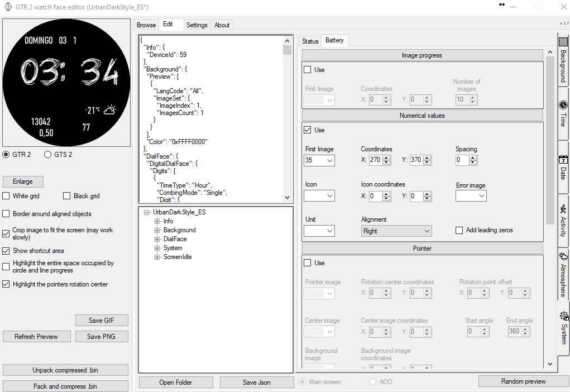Switch to the Browse tab

coord(146,25)
